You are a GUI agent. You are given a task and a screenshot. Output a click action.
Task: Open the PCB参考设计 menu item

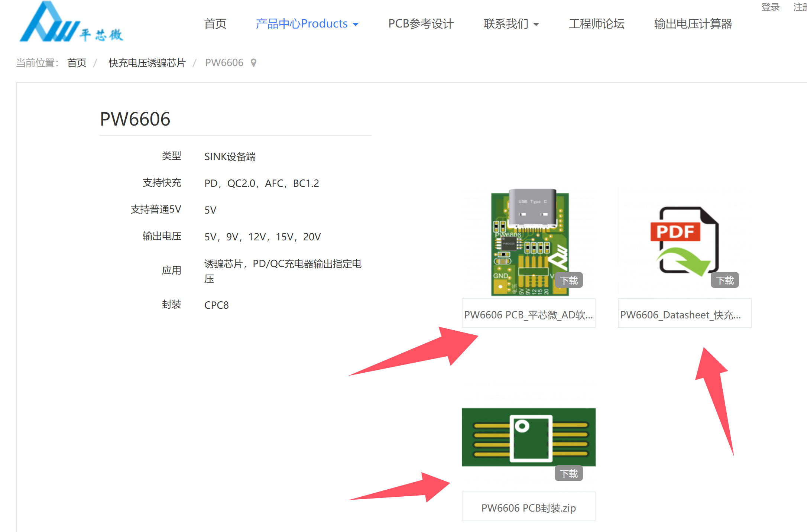tap(421, 24)
